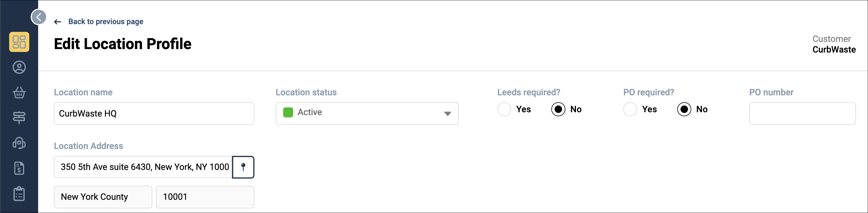
Task: Click the dropdown arrow next to Active
Action: pos(447,114)
